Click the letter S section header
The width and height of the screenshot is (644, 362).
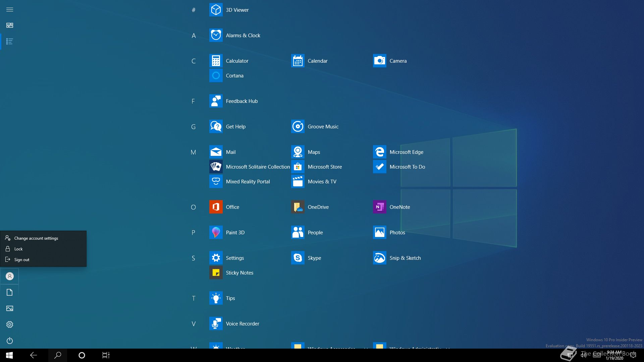click(x=194, y=258)
